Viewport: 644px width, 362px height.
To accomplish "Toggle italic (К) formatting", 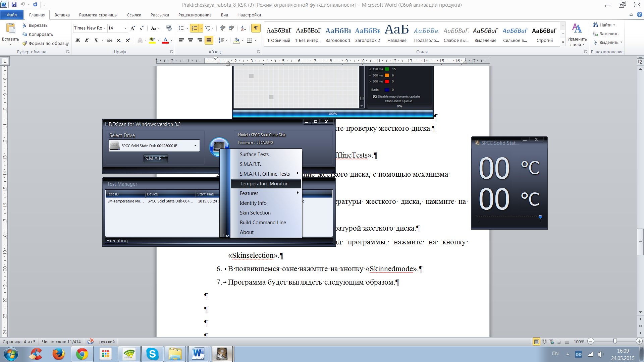I will click(87, 40).
